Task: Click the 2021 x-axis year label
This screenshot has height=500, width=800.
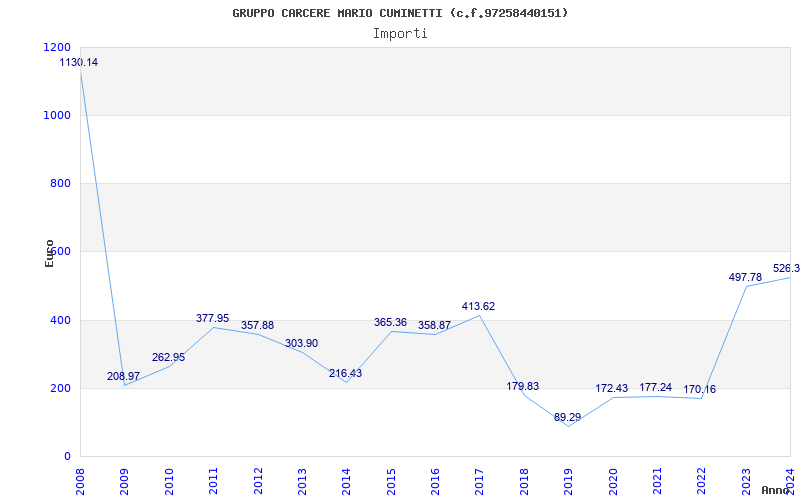Action: coord(657,481)
